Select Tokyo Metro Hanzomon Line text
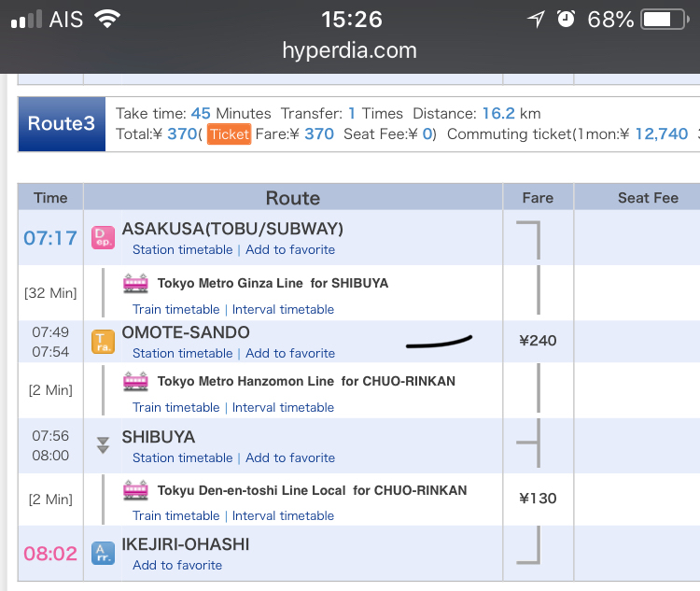 coord(245,381)
